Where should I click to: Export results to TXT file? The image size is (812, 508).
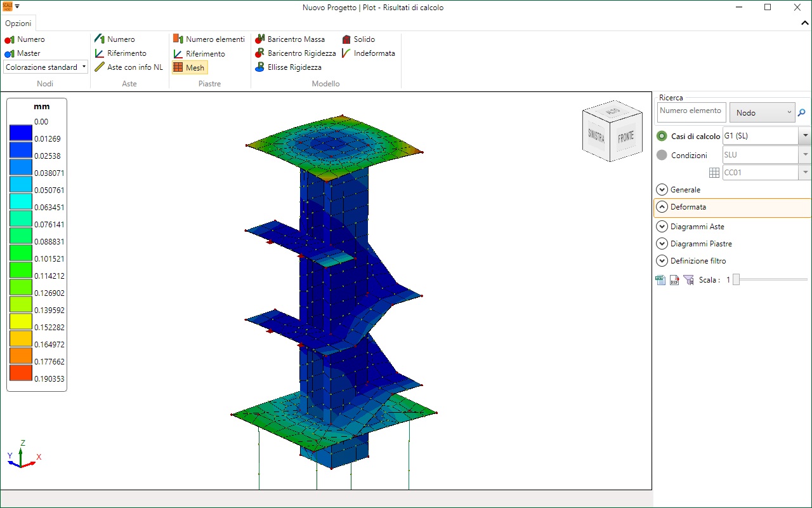click(660, 280)
